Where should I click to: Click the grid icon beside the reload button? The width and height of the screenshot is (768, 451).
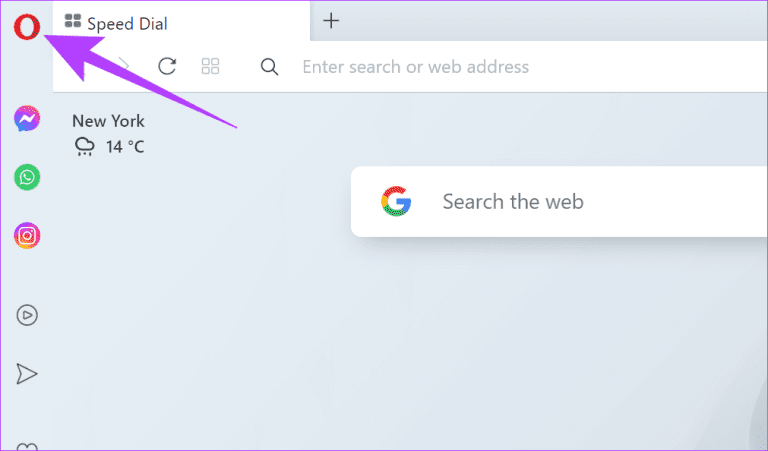pyautogui.click(x=210, y=67)
